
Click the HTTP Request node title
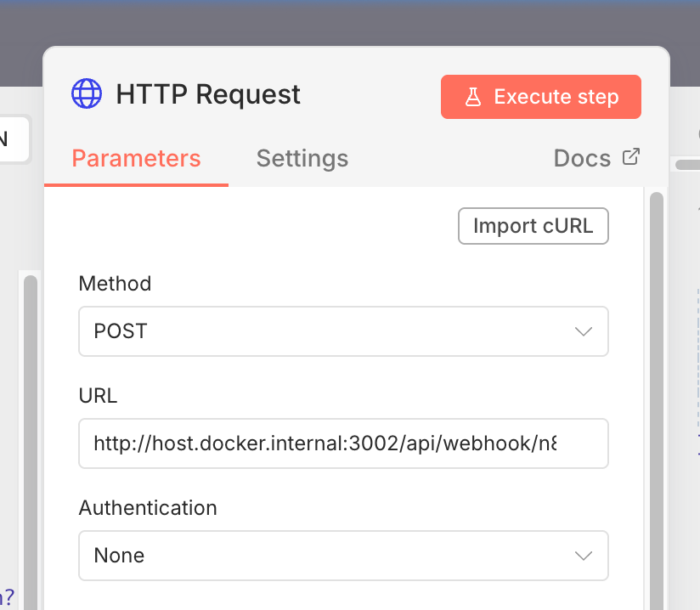pyautogui.click(x=208, y=94)
